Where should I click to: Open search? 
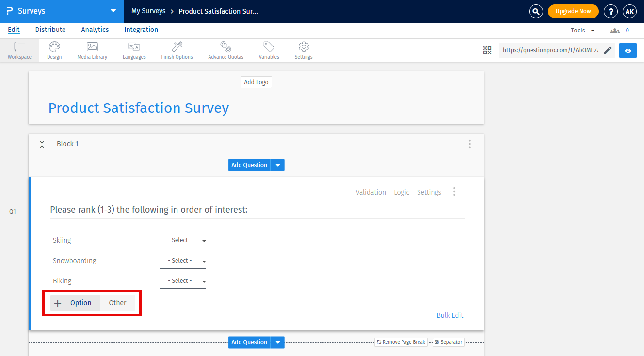click(536, 11)
